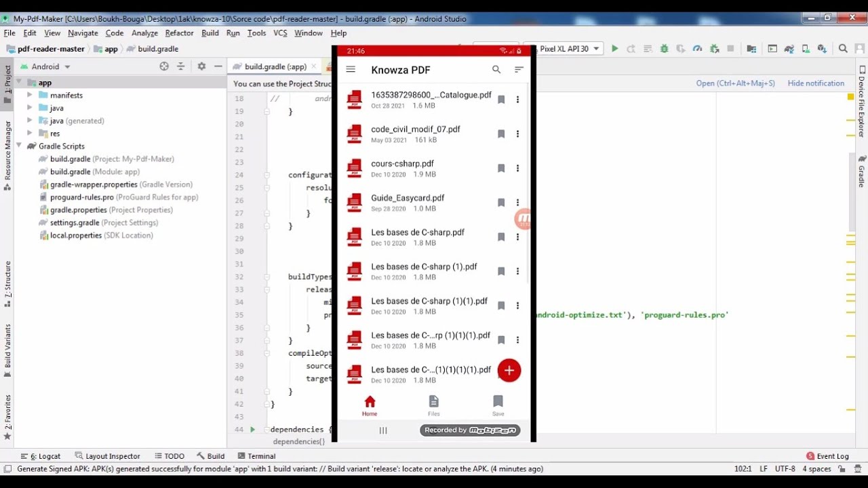Click Attach Debugger to Android Process icon

click(x=714, y=49)
